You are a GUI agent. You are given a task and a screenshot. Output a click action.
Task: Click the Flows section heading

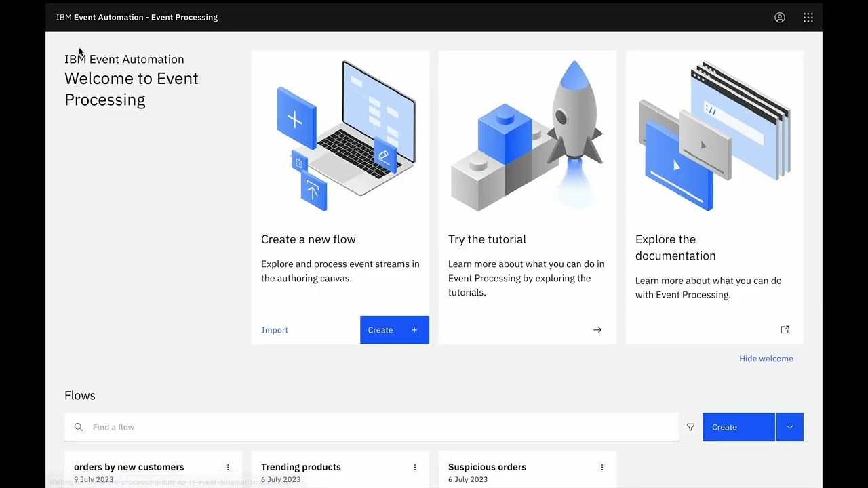(80, 395)
